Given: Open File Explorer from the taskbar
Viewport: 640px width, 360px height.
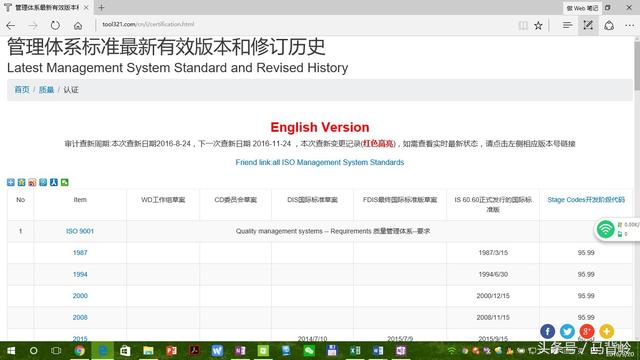Looking at the screenshot, I should [x=148, y=351].
